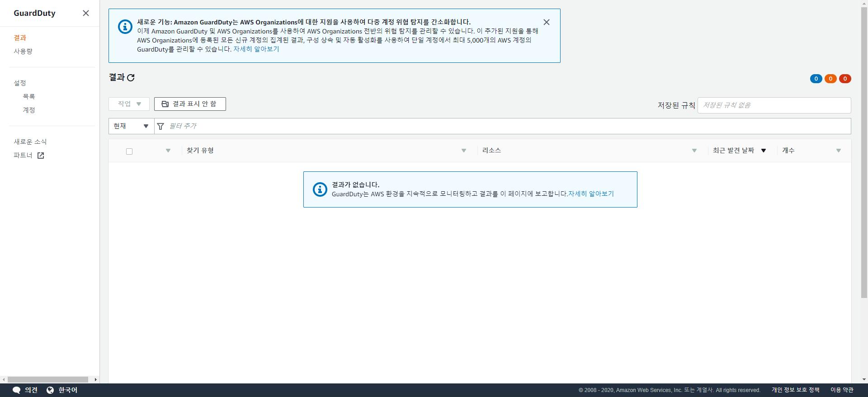This screenshot has height=397, width=868.
Task: Open the 현재 status dropdown
Action: [131, 126]
